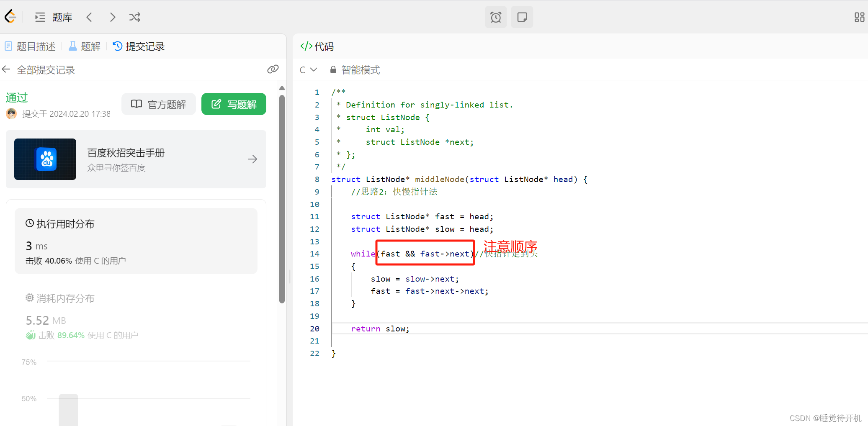This screenshot has height=426, width=868.
Task: Click the submission panel vertical scrollbar
Action: [282, 199]
